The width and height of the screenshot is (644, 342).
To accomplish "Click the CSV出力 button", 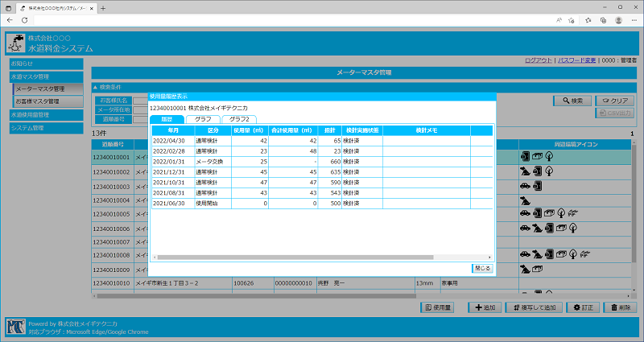I will 615,113.
